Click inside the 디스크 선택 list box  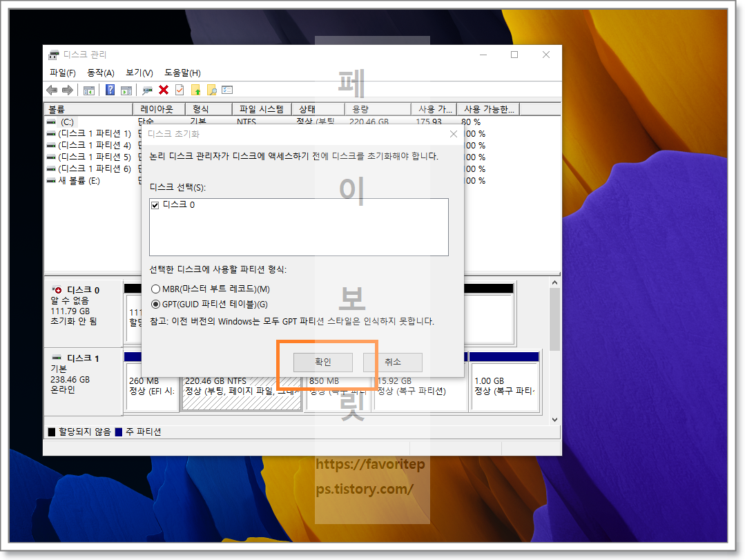pyautogui.click(x=299, y=227)
